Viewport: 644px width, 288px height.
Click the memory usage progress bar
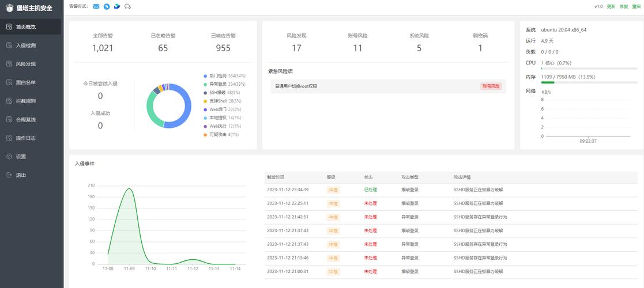click(x=589, y=82)
